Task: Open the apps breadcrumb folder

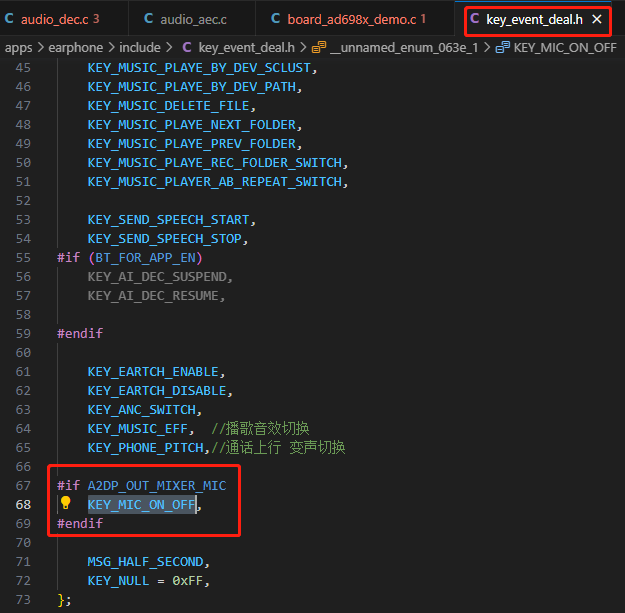Action: point(18,48)
